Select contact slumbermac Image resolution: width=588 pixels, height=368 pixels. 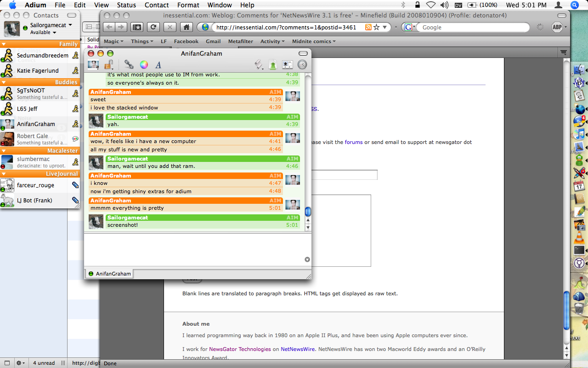[40, 162]
